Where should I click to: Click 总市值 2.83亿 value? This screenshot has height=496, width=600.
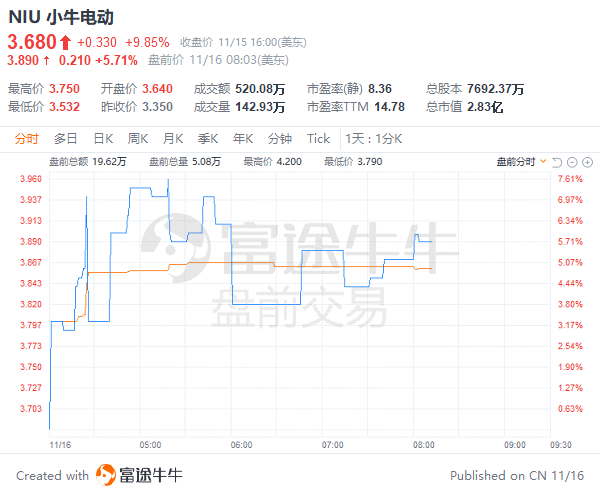(485, 107)
